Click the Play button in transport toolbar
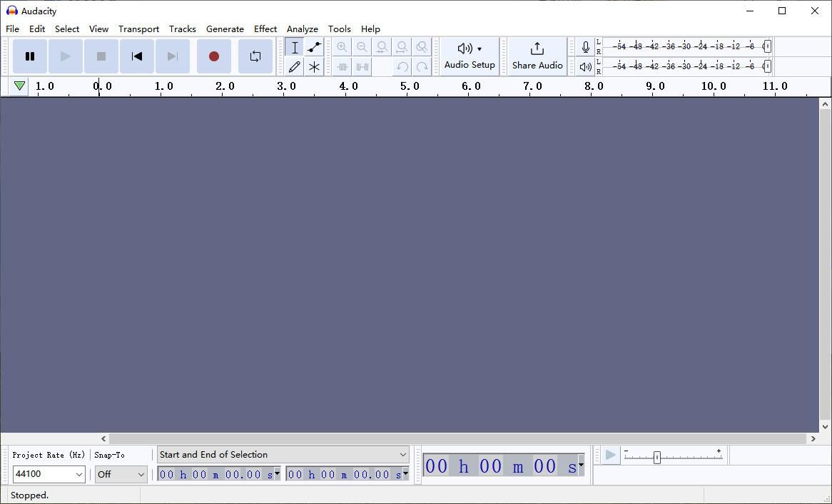The height and width of the screenshot is (504, 832). (65, 56)
